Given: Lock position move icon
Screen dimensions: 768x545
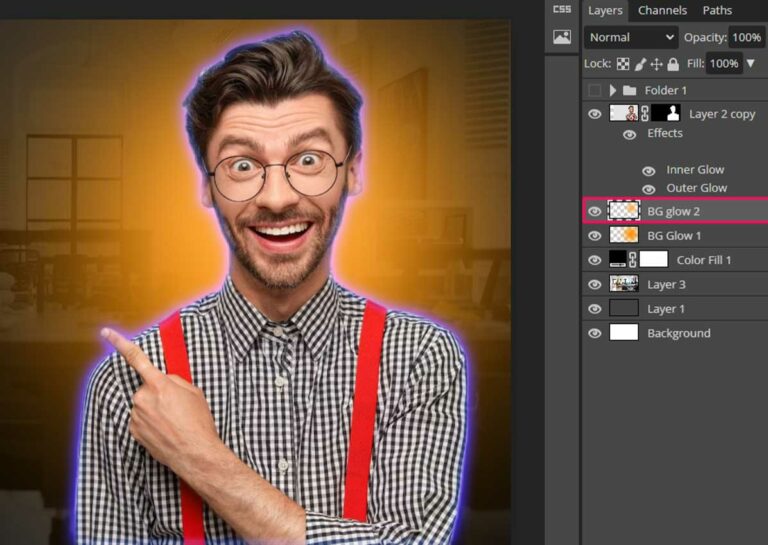Looking at the screenshot, I should (x=656, y=64).
